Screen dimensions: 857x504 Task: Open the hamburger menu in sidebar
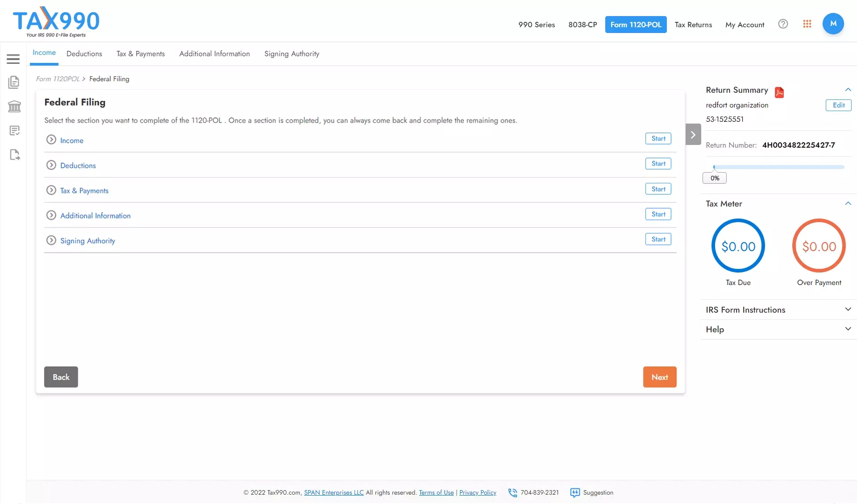pos(13,59)
